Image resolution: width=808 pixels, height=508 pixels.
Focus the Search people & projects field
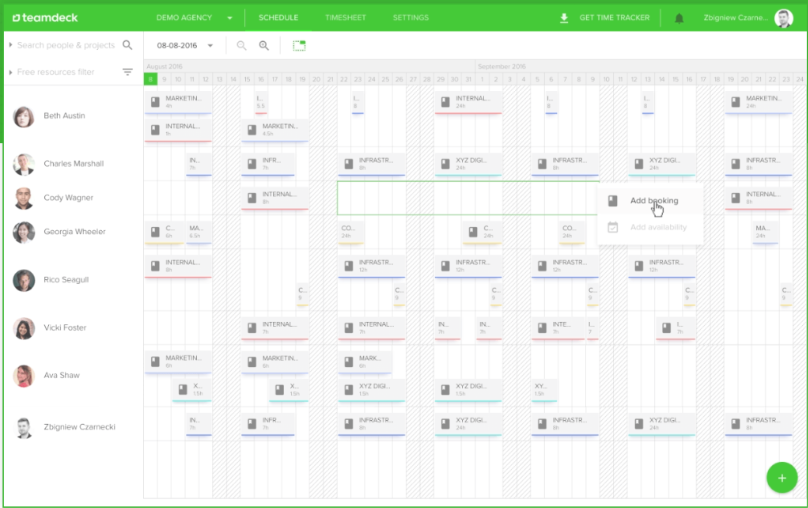[65, 45]
